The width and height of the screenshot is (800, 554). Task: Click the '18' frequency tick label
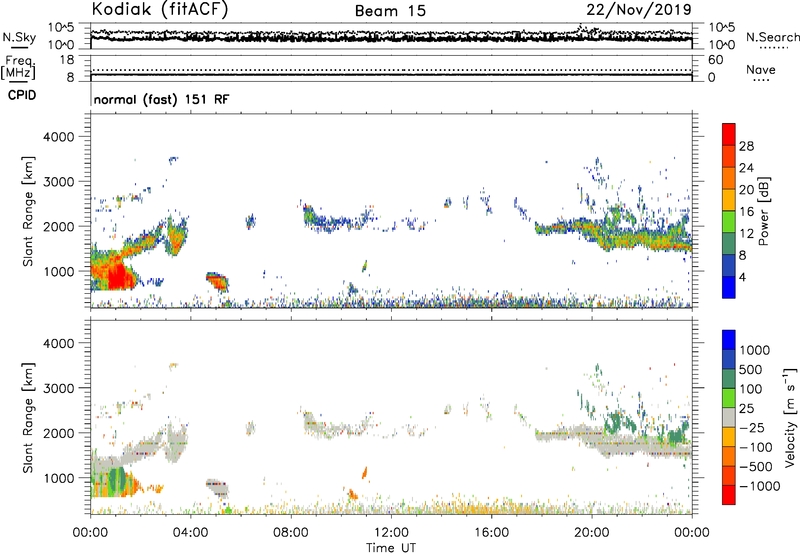[x=66, y=60]
